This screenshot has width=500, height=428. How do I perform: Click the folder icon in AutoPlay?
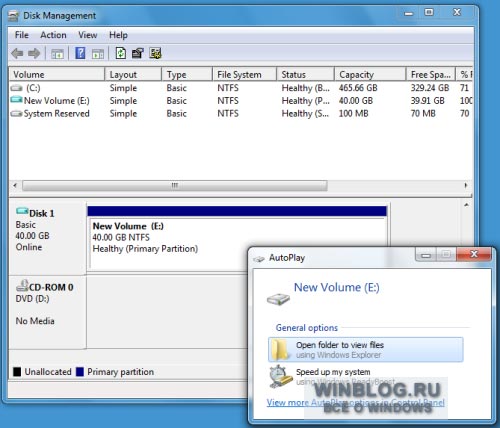[280, 350]
